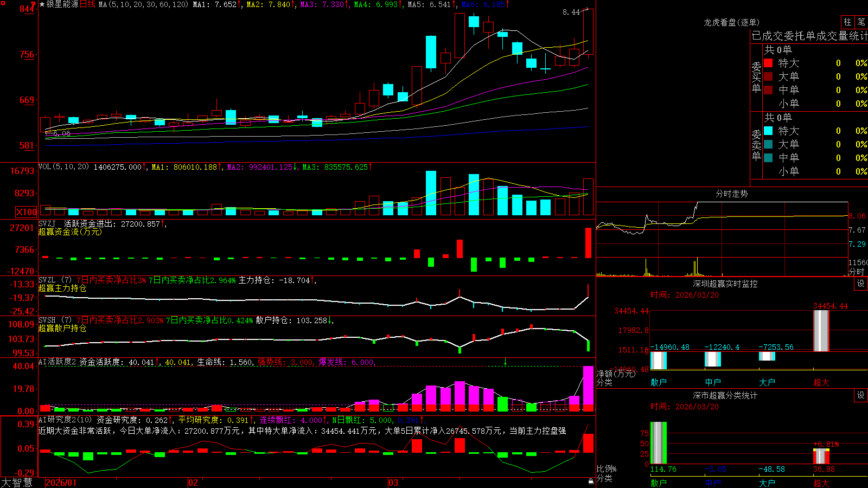Click the latest red 超赢资金流 bar

tap(588, 243)
